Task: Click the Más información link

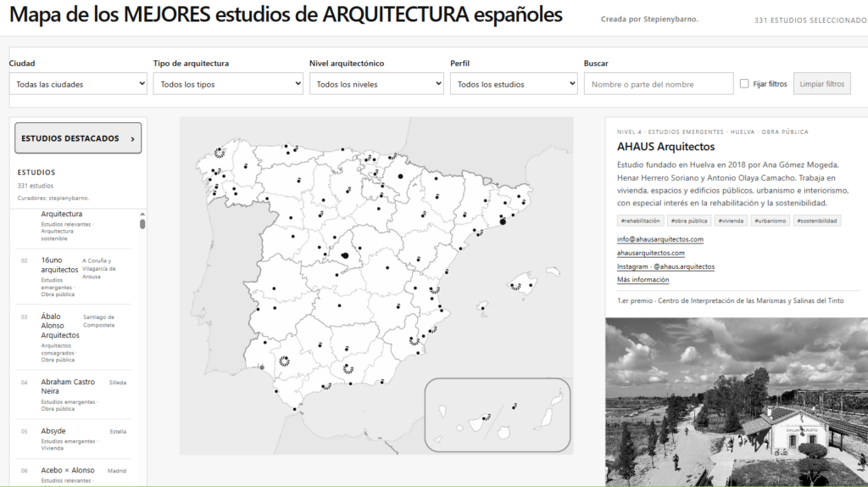Action: (643, 280)
